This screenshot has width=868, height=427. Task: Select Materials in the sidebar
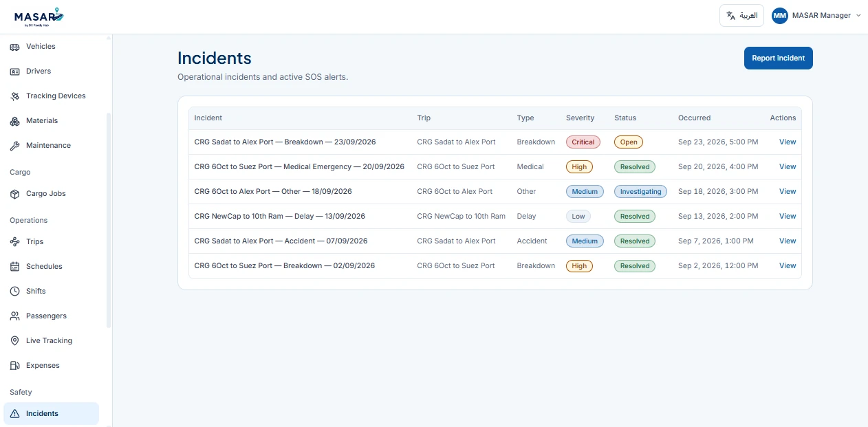point(51,121)
